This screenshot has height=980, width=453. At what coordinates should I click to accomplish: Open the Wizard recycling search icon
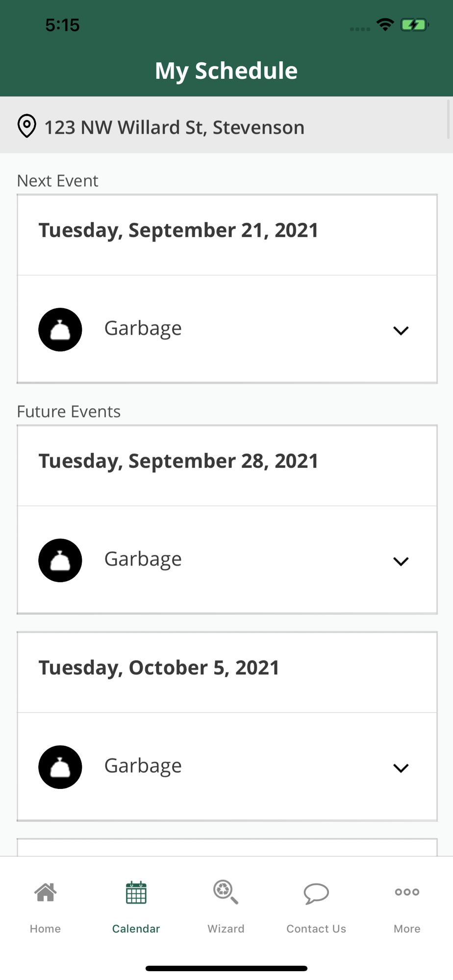point(226,892)
